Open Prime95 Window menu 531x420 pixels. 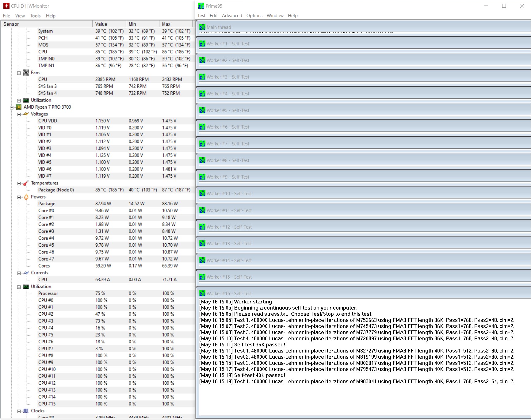point(275,16)
